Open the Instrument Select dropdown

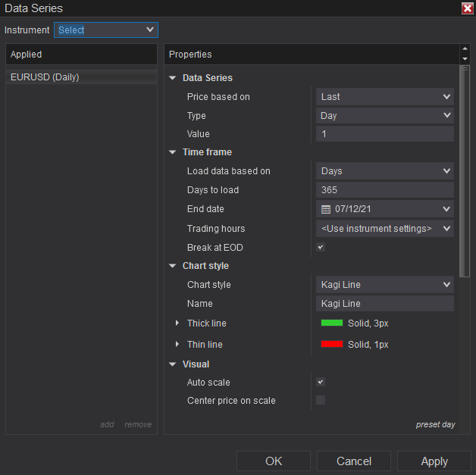(105, 30)
